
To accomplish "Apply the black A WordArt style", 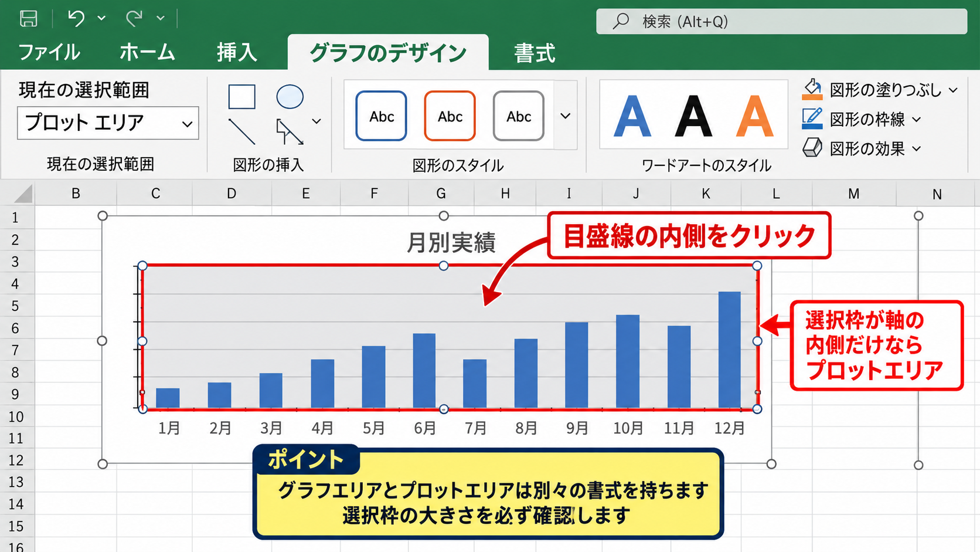I will point(693,117).
